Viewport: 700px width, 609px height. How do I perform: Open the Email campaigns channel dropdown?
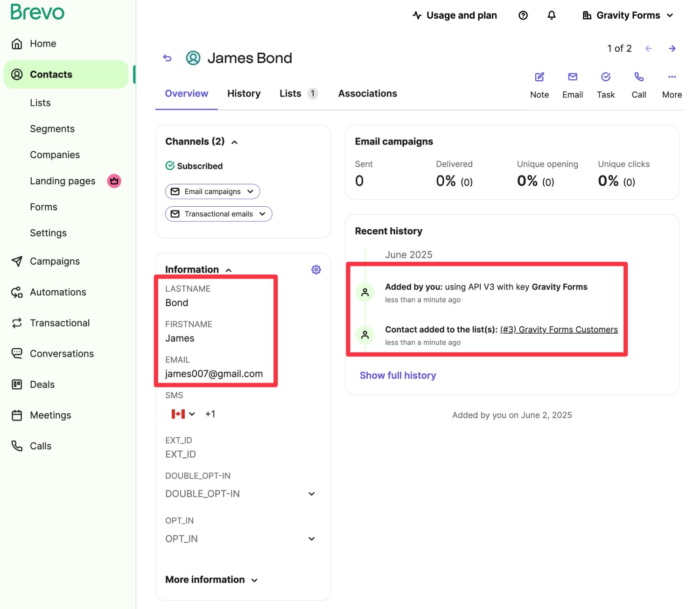pyautogui.click(x=212, y=192)
